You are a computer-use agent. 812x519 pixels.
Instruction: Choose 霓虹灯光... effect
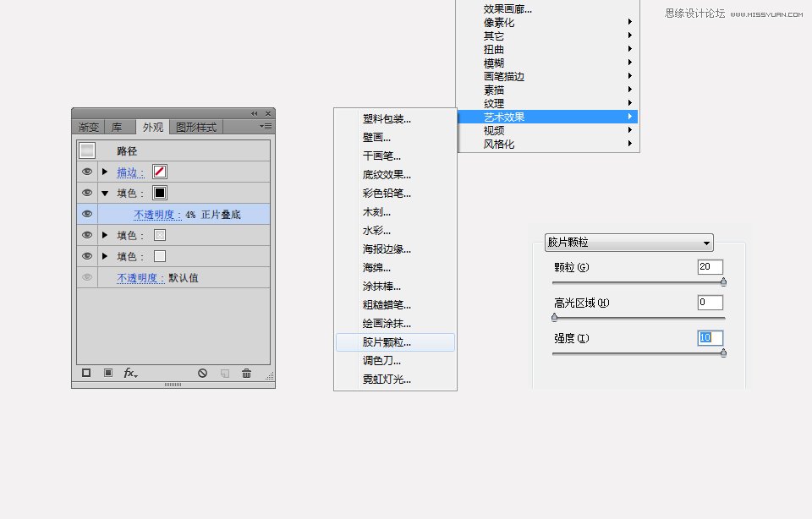click(x=395, y=380)
